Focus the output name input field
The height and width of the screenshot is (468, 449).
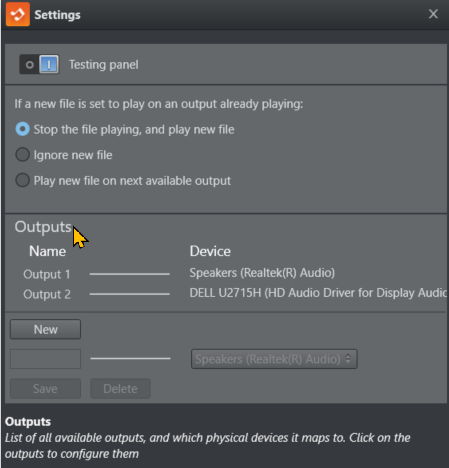[x=45, y=359]
